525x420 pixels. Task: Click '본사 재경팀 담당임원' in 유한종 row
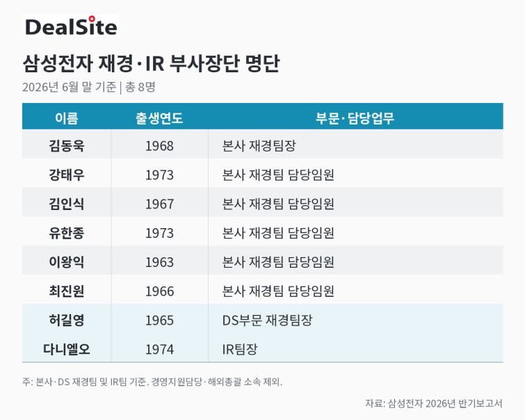(x=278, y=233)
